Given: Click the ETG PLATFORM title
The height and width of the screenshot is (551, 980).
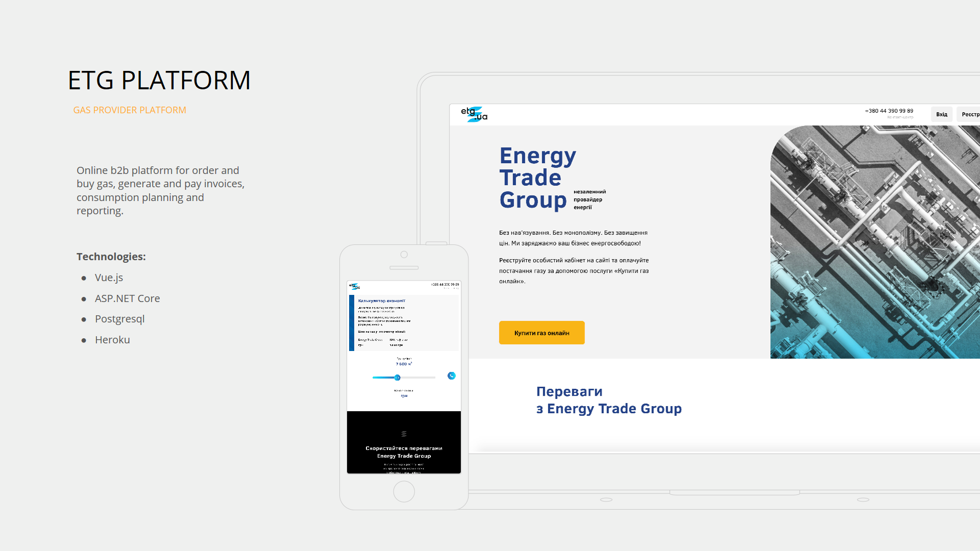Looking at the screenshot, I should click(x=159, y=81).
